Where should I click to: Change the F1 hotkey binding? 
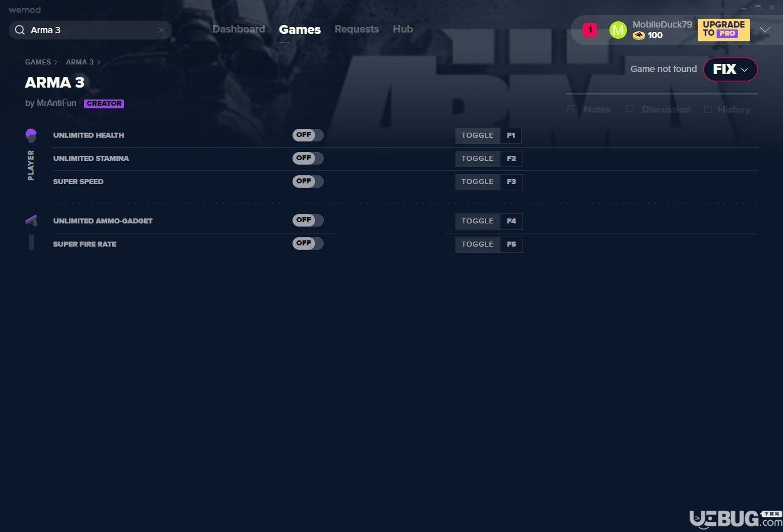[511, 136]
